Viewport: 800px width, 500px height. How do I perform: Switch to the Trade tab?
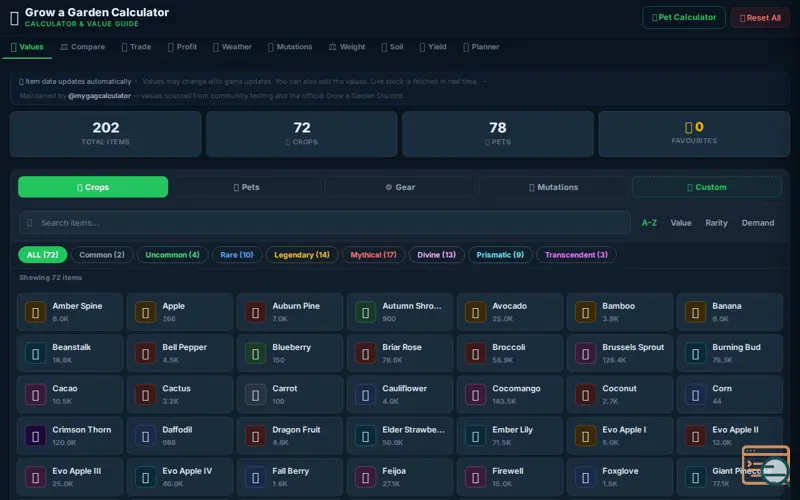136,47
